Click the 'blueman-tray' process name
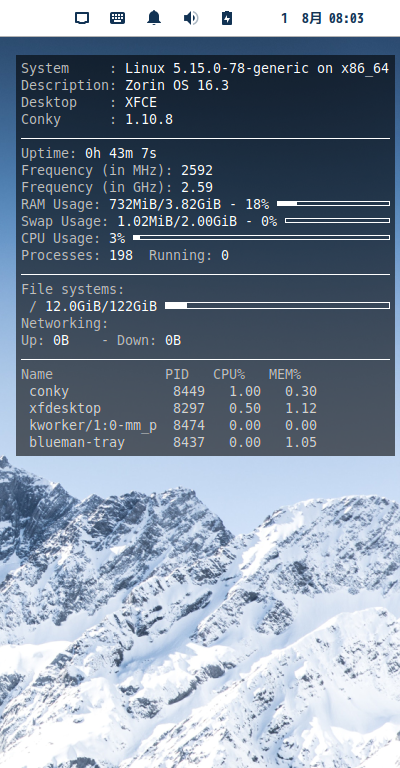The image size is (400, 768). 77,443
